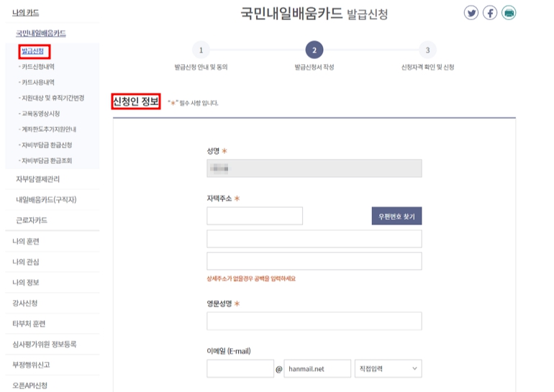This screenshot has width=554, height=392.
Task: Open 카드사용내역 sidebar link
Action: [x=37, y=82]
